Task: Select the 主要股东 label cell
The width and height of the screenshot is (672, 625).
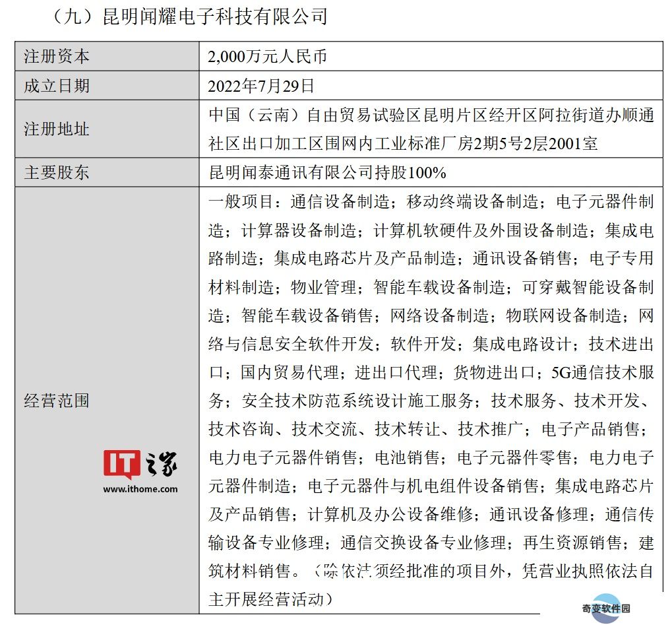Action: click(107, 172)
